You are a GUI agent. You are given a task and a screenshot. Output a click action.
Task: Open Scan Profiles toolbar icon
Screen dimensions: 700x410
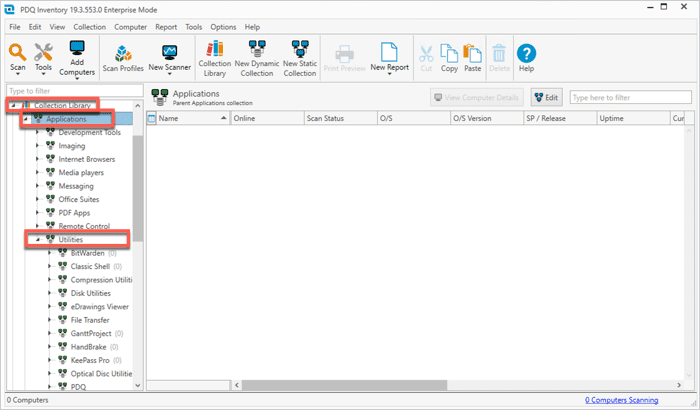click(x=123, y=54)
